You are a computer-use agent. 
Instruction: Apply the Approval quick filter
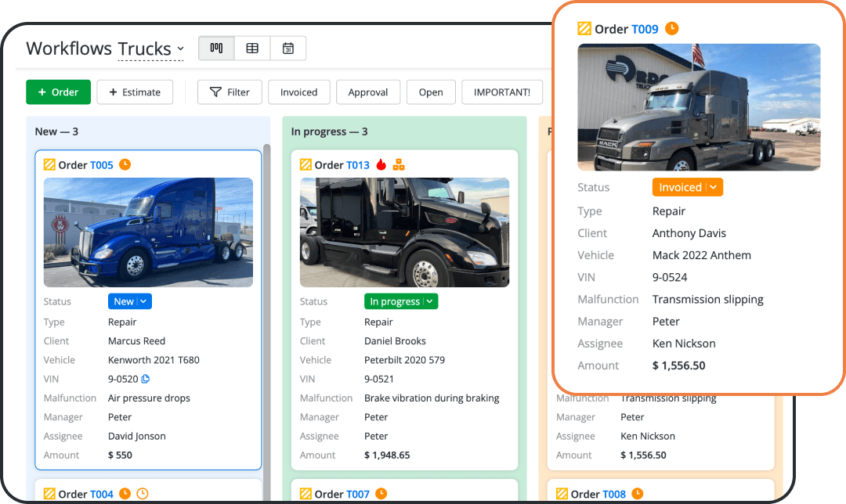coord(368,92)
